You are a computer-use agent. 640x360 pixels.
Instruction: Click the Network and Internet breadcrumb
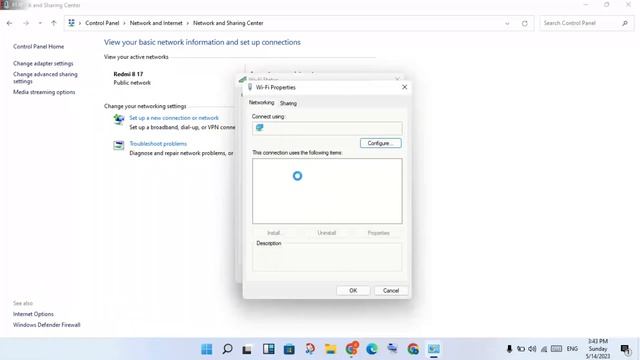(156, 23)
